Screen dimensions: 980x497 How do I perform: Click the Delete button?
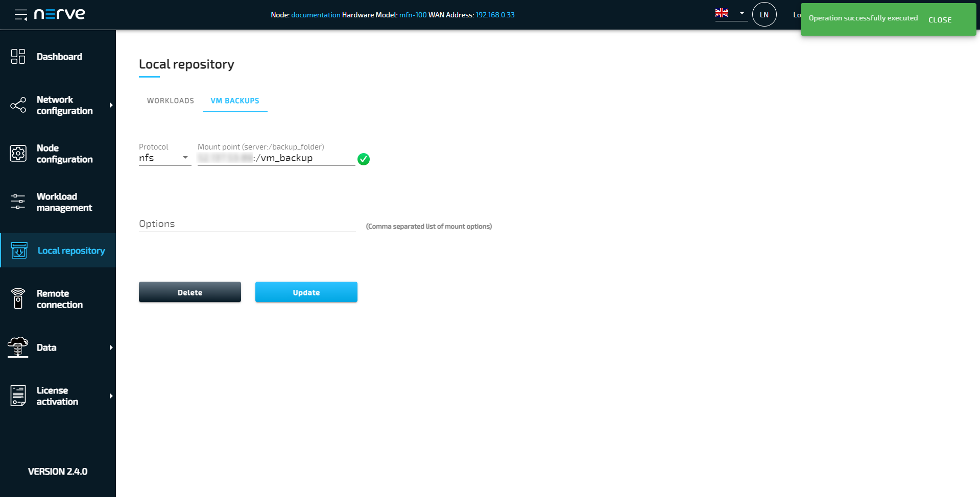(x=189, y=292)
